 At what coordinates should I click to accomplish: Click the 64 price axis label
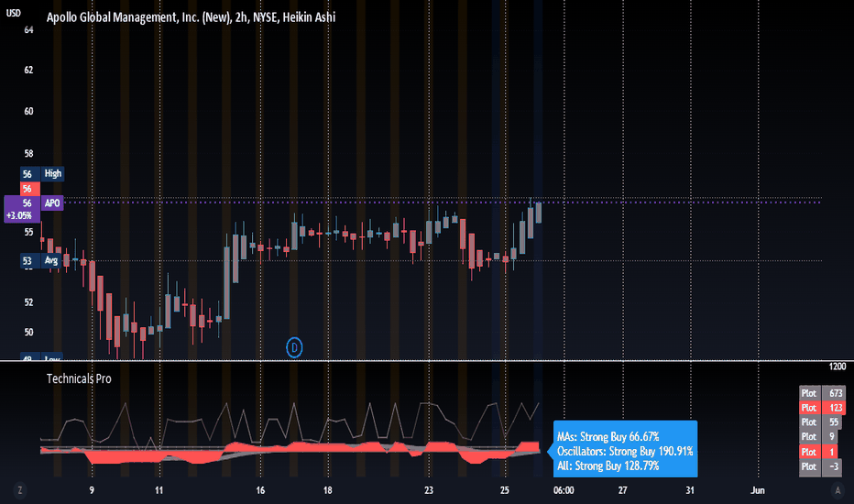point(28,30)
